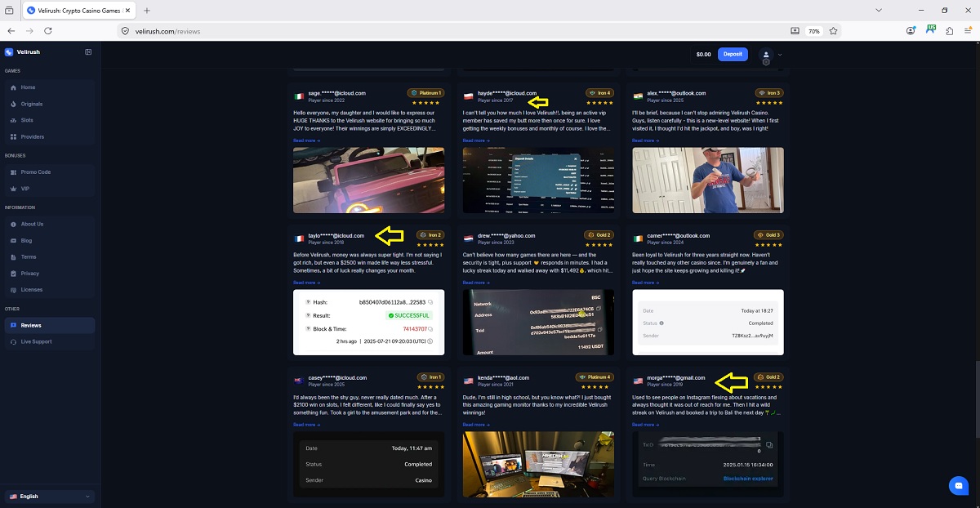Open the browser hamburger menu
This screenshot has height=508, width=980.
[x=969, y=31]
